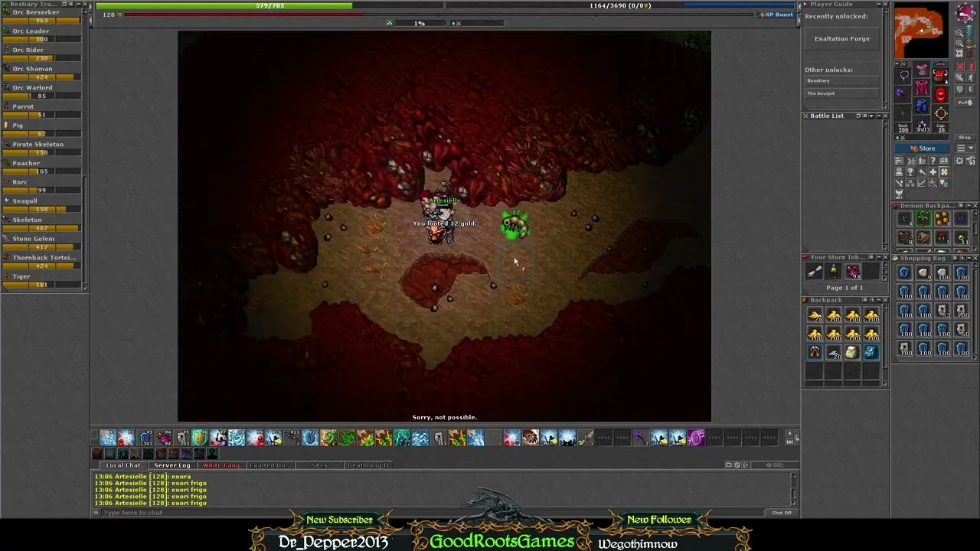Open the Deathlong II chat tab
The height and width of the screenshot is (551, 980).
(368, 465)
